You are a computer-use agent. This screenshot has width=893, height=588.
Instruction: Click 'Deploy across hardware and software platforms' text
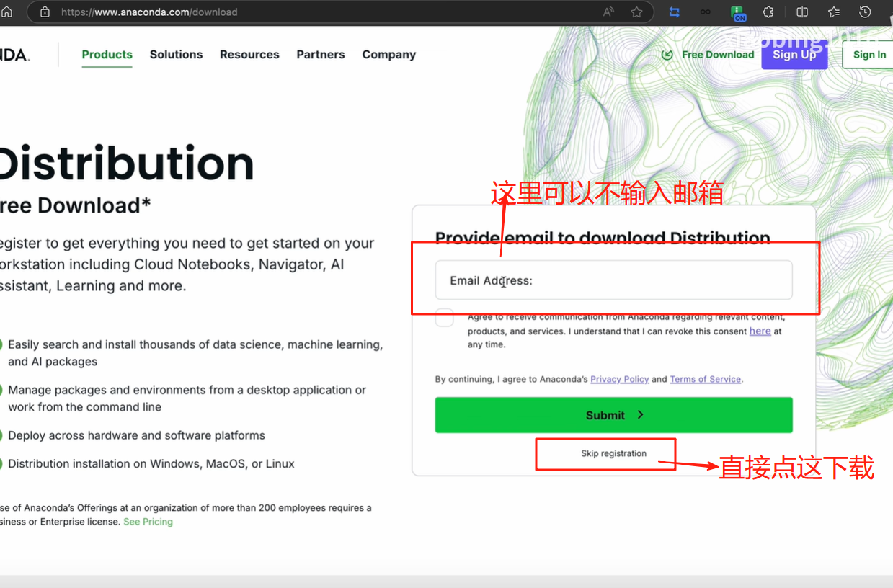pyautogui.click(x=136, y=435)
